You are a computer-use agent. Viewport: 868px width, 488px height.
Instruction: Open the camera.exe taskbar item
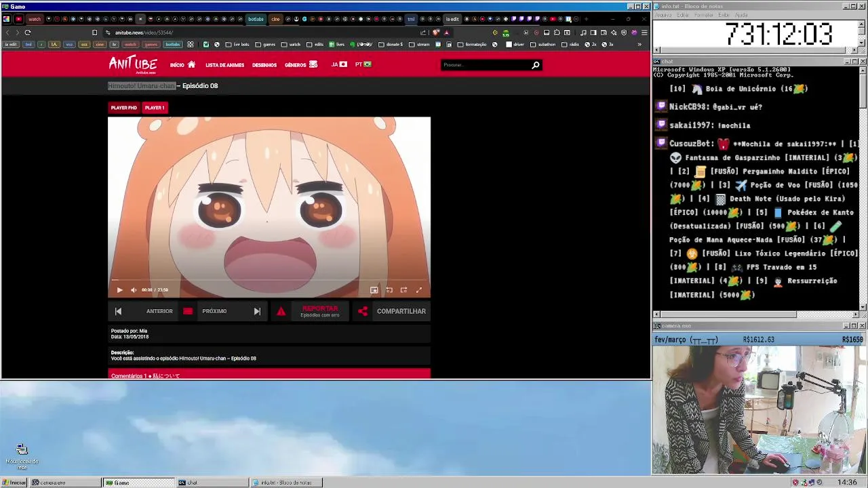tap(66, 483)
